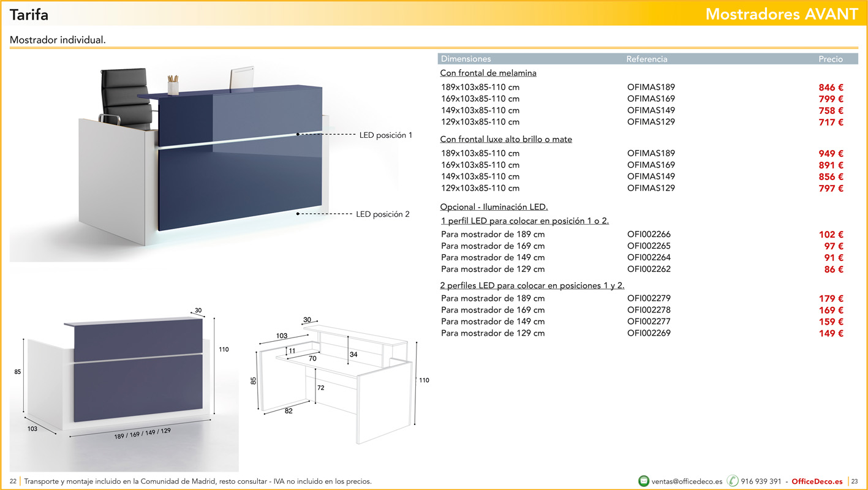The width and height of the screenshot is (868, 490).
Task: Select the 97 € LED profile price
Action: [x=834, y=246]
